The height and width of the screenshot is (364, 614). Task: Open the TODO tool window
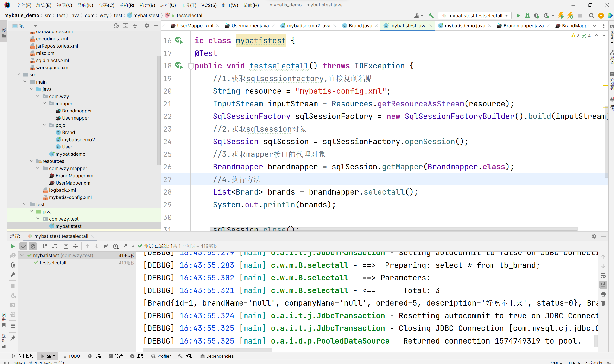(x=71, y=356)
